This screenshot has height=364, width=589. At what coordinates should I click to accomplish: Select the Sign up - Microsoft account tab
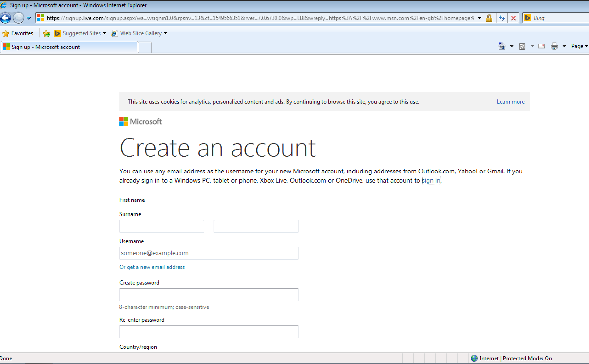[69, 47]
